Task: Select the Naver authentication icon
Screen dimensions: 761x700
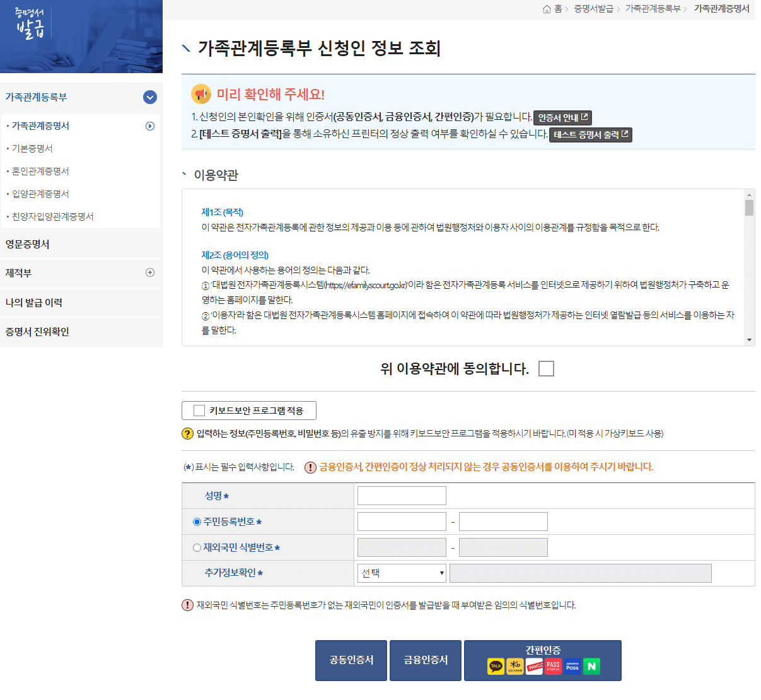Action: click(591, 666)
